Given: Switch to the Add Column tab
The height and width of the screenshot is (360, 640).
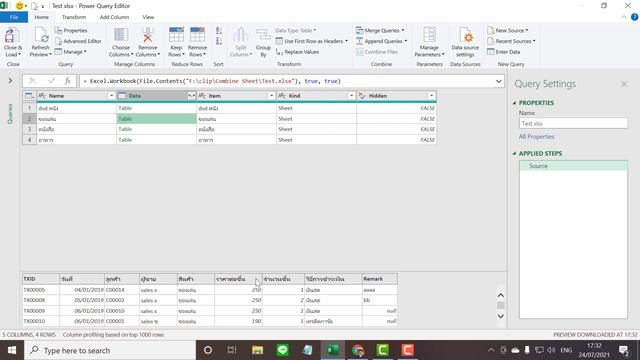Looking at the screenshot, I should [114, 17].
